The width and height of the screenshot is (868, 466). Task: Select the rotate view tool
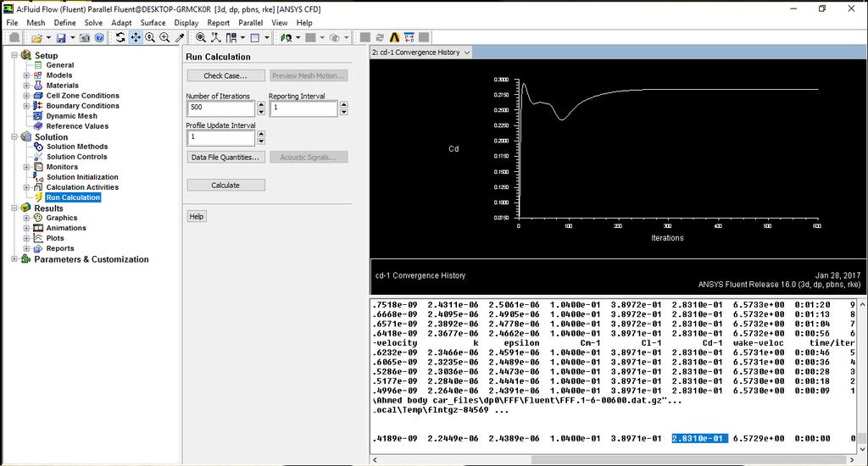pos(120,37)
